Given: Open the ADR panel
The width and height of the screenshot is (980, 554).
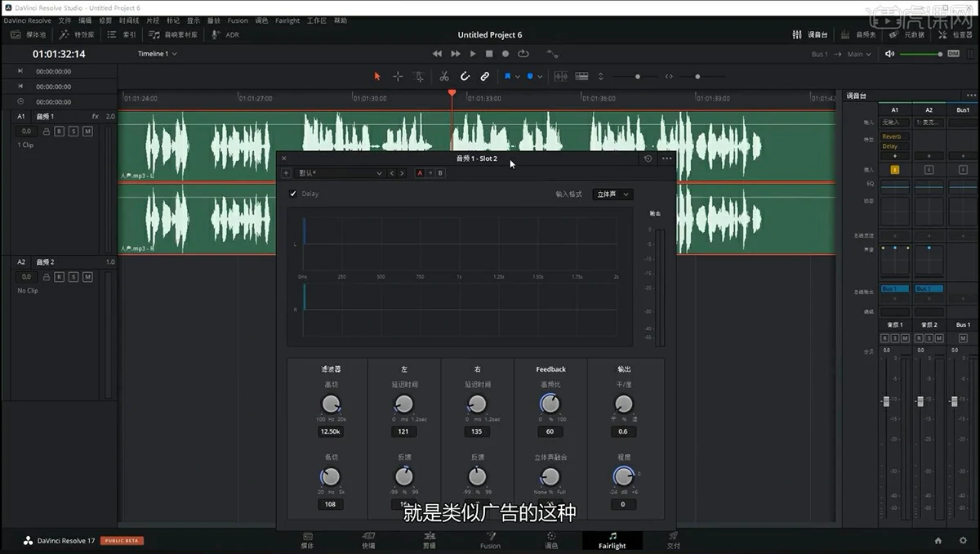Looking at the screenshot, I should (x=225, y=35).
